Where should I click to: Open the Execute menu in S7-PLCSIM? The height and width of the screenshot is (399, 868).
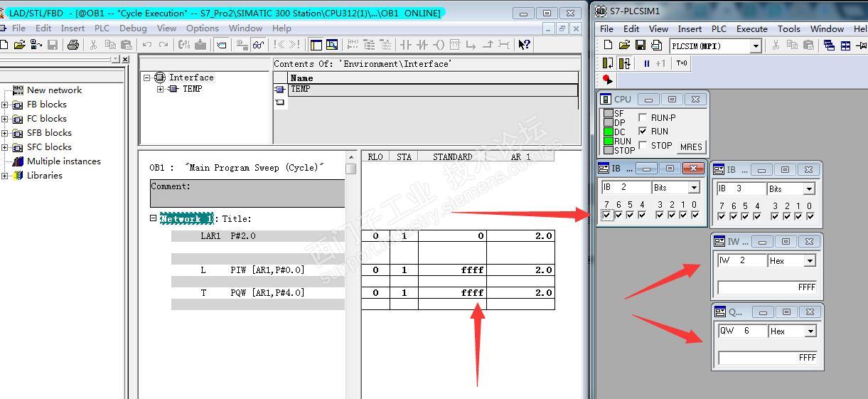click(752, 29)
